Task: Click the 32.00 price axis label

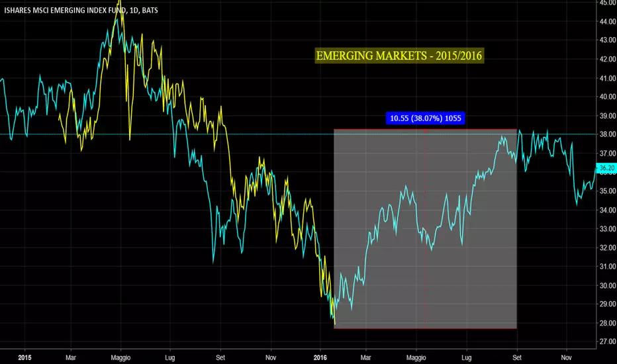Action: click(608, 248)
